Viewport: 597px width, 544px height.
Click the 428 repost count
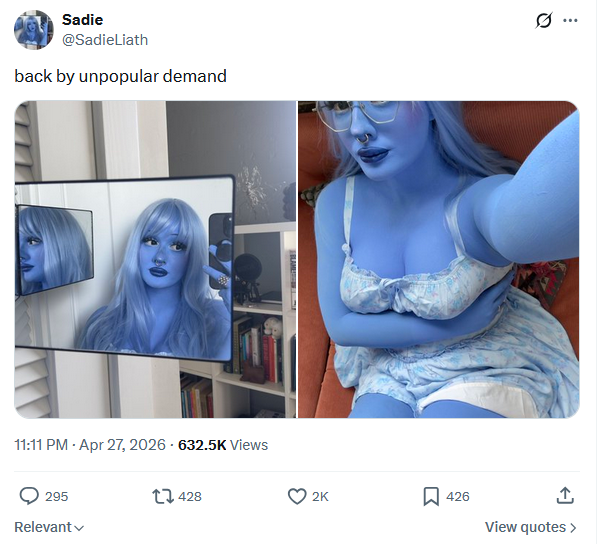(190, 496)
